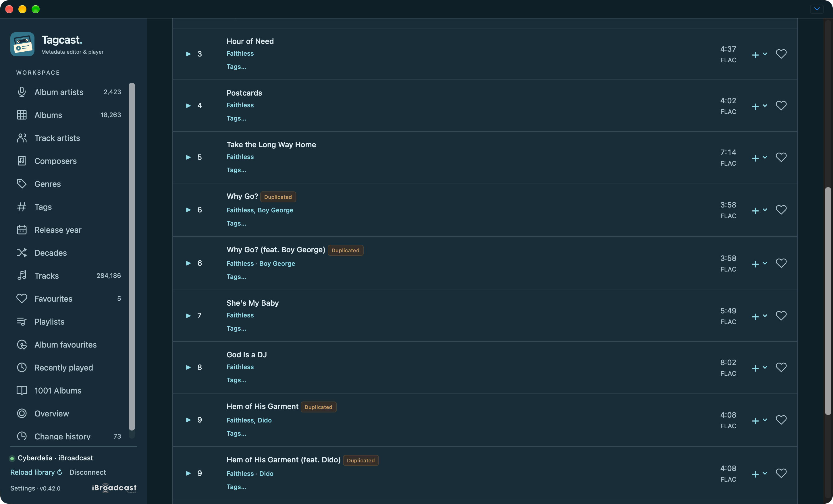This screenshot has height=504, width=833.
Task: Click the Tracks music note icon
Action: point(22,275)
